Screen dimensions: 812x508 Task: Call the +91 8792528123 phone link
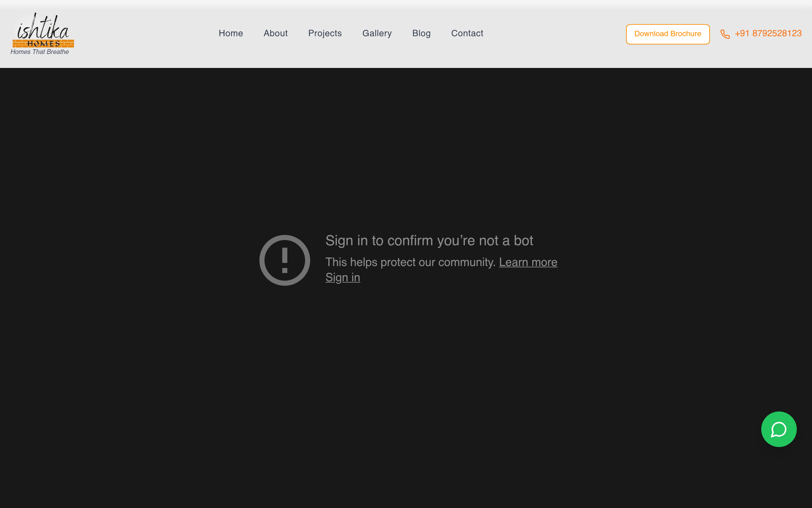click(x=768, y=33)
